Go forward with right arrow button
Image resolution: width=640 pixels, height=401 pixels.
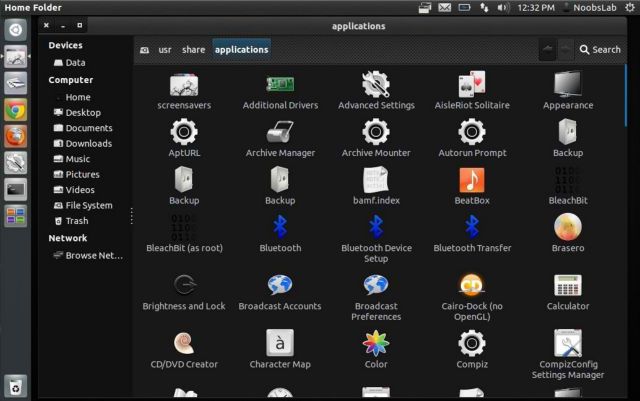click(565, 50)
